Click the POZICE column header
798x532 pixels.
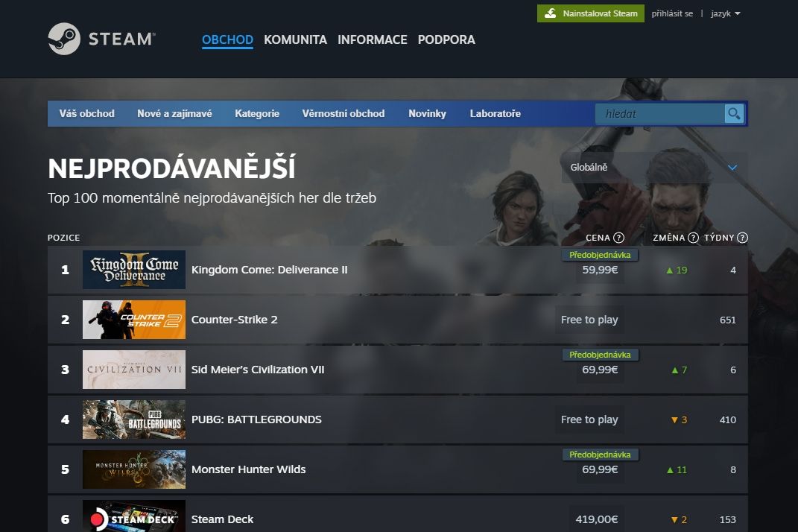(63, 238)
